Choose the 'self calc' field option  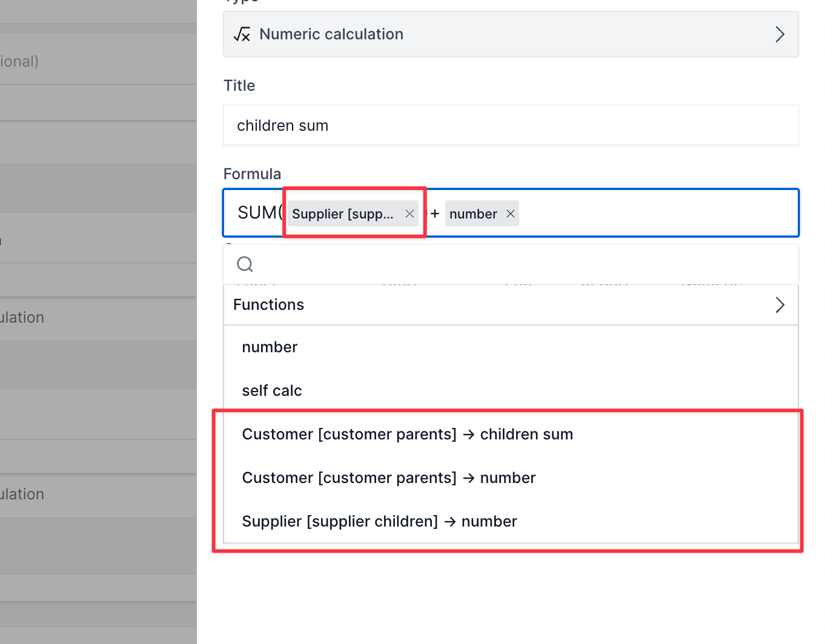coord(272,391)
